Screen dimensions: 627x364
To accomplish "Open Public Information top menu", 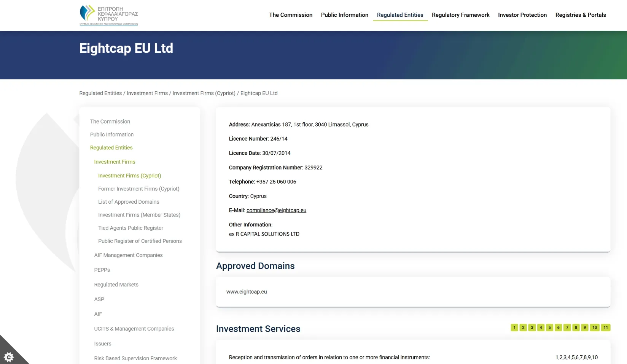I will [344, 15].
